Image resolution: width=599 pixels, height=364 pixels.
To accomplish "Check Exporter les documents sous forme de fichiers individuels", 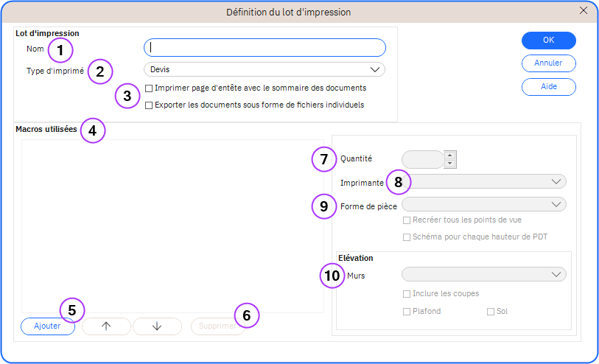I will [x=150, y=105].
